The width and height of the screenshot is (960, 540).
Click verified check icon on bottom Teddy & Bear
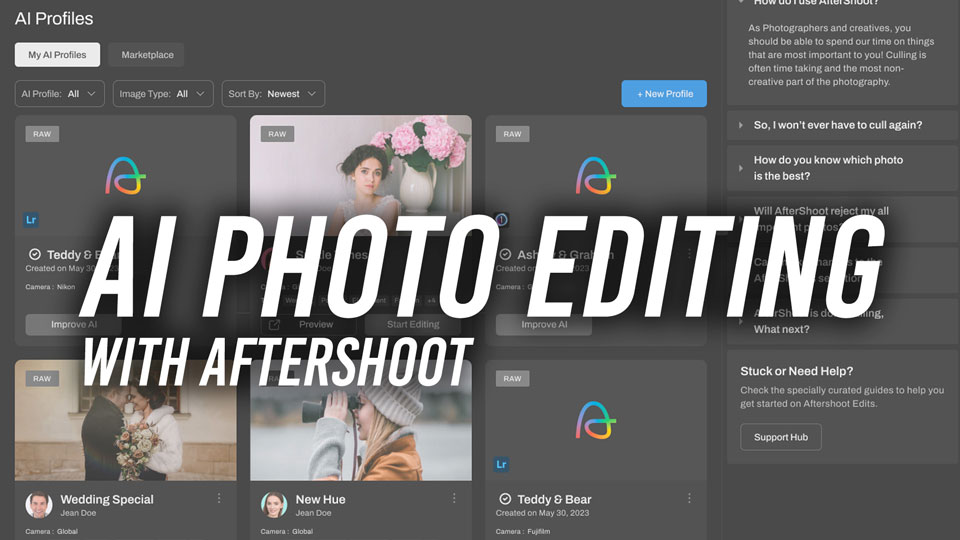click(x=505, y=499)
